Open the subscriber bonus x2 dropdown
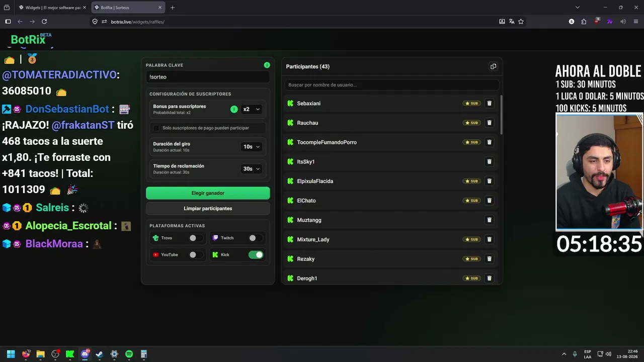This screenshot has height=362, width=644. coord(251,109)
